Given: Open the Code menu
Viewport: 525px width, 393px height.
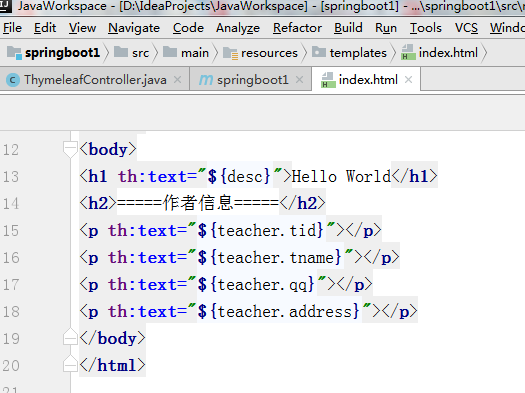Looking at the screenshot, I should (x=188, y=28).
